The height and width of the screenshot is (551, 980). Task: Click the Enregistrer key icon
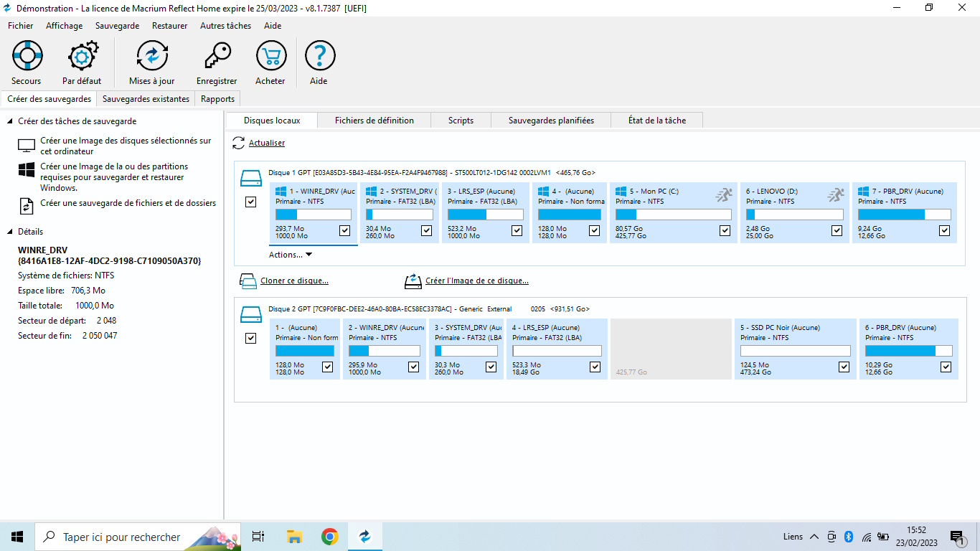pyautogui.click(x=217, y=55)
